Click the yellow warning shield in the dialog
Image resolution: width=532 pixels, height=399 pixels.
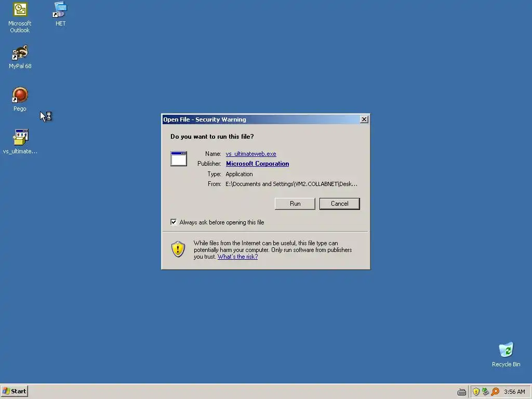tap(178, 249)
